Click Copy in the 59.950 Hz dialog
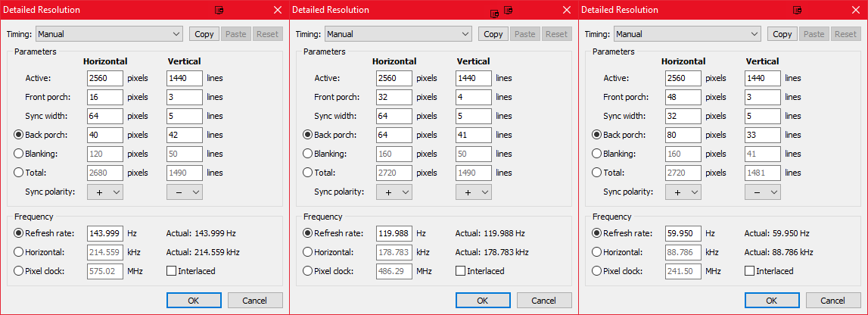 (x=782, y=34)
